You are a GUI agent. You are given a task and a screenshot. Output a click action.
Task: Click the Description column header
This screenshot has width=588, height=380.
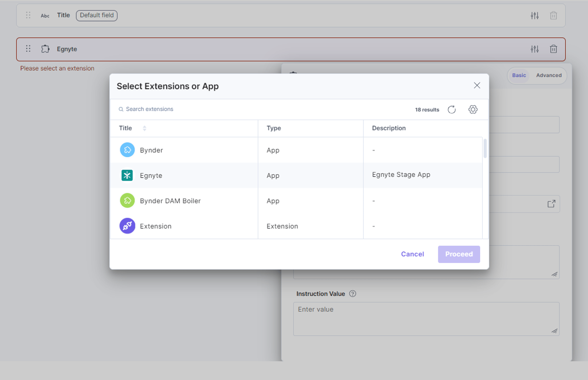pyautogui.click(x=389, y=128)
